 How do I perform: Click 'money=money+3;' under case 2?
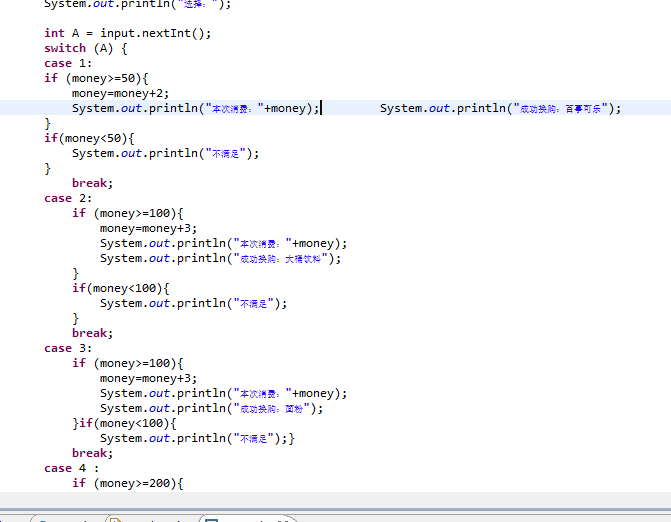(148, 228)
